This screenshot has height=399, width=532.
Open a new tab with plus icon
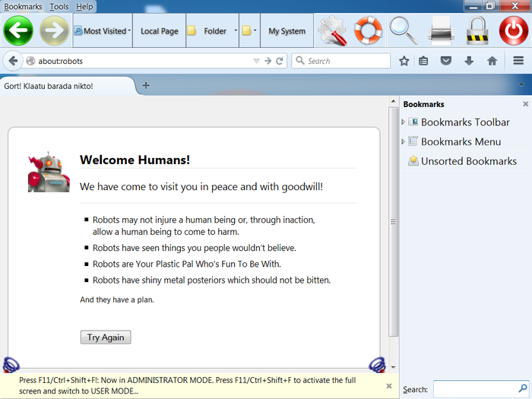(x=146, y=85)
